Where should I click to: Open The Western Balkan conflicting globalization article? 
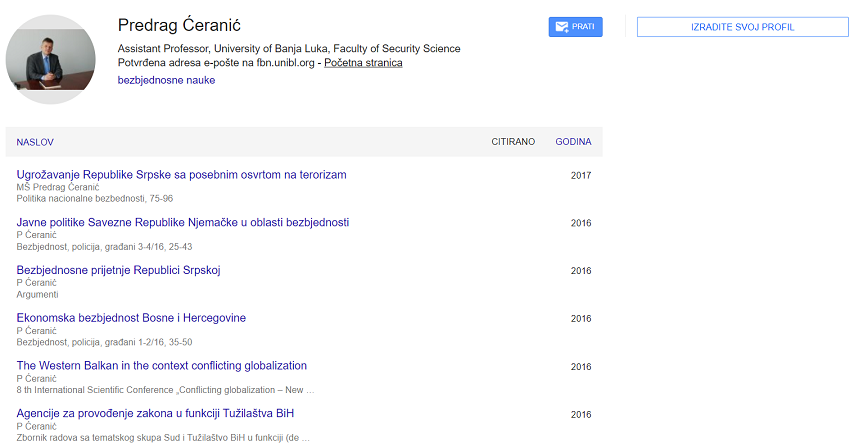162,366
